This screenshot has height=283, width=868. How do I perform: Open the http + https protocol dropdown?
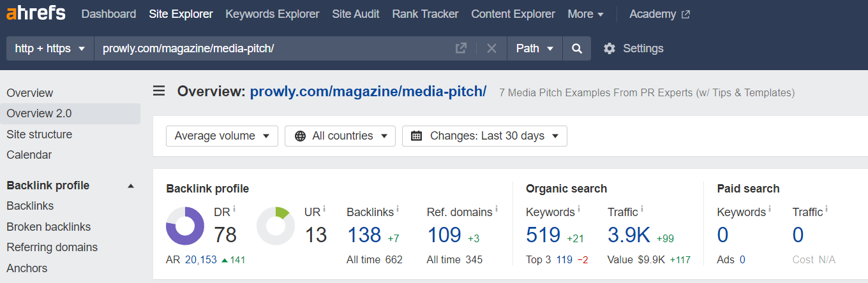[50, 48]
